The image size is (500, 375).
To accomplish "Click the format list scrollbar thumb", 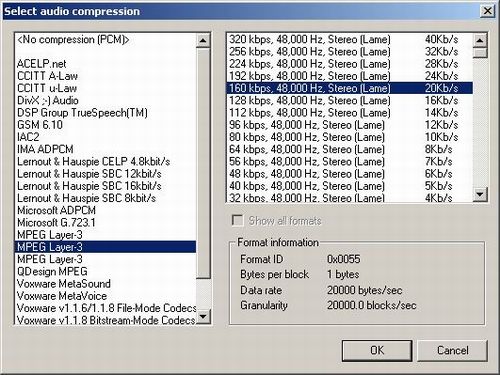I will (x=480, y=53).
